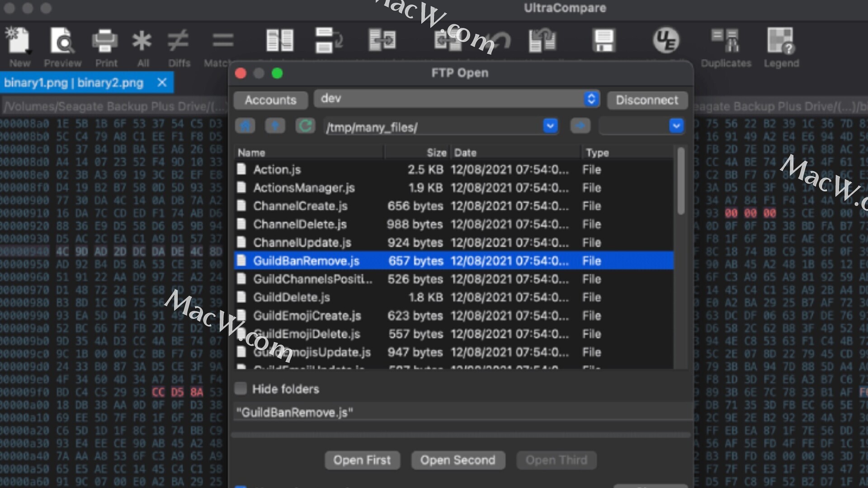868x488 pixels.
Task: Click Open Second button
Action: [x=458, y=460]
